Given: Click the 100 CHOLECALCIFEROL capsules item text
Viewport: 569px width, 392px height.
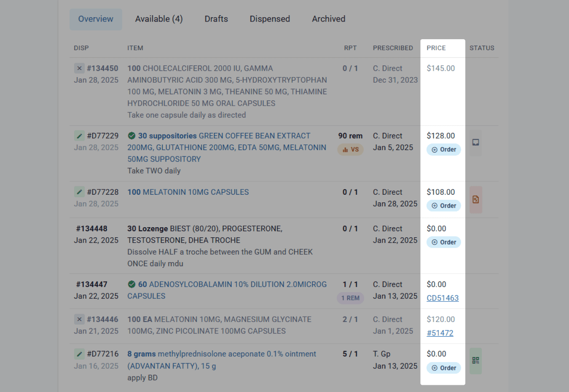Looking at the screenshot, I should (227, 86).
